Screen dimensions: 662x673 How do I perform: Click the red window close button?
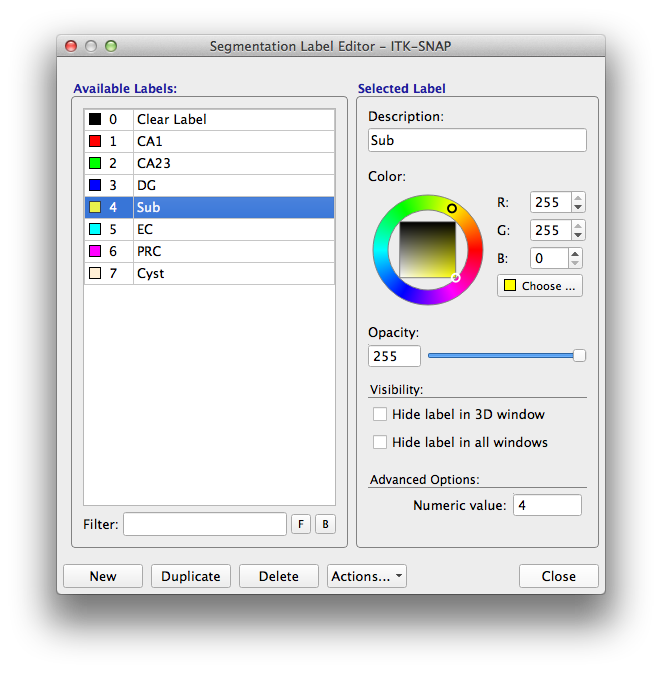pos(71,46)
